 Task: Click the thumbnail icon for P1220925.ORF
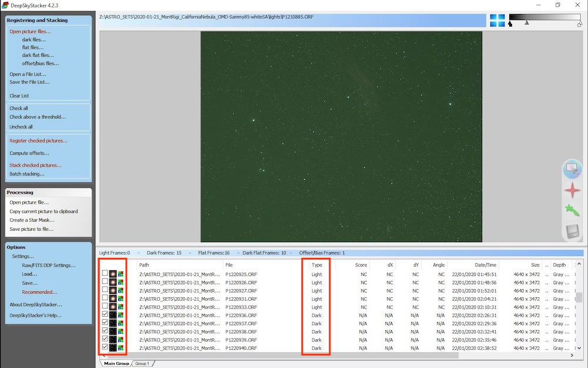coord(113,274)
